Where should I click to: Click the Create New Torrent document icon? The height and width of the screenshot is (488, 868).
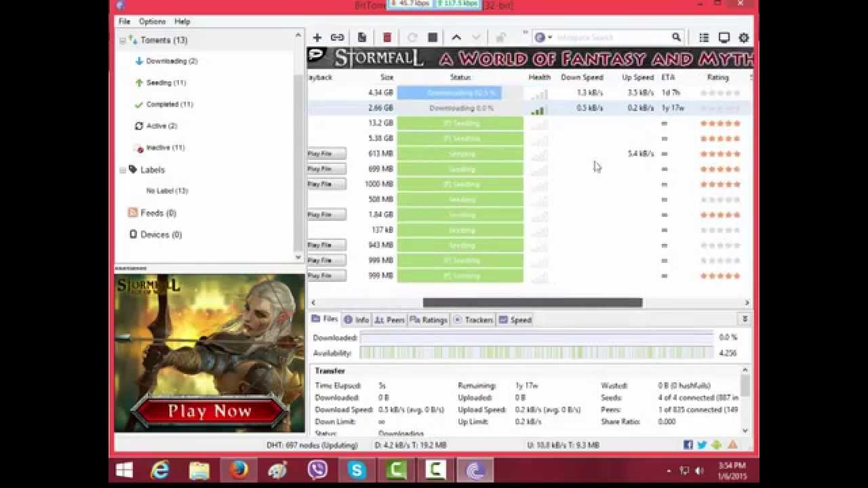pyautogui.click(x=362, y=37)
